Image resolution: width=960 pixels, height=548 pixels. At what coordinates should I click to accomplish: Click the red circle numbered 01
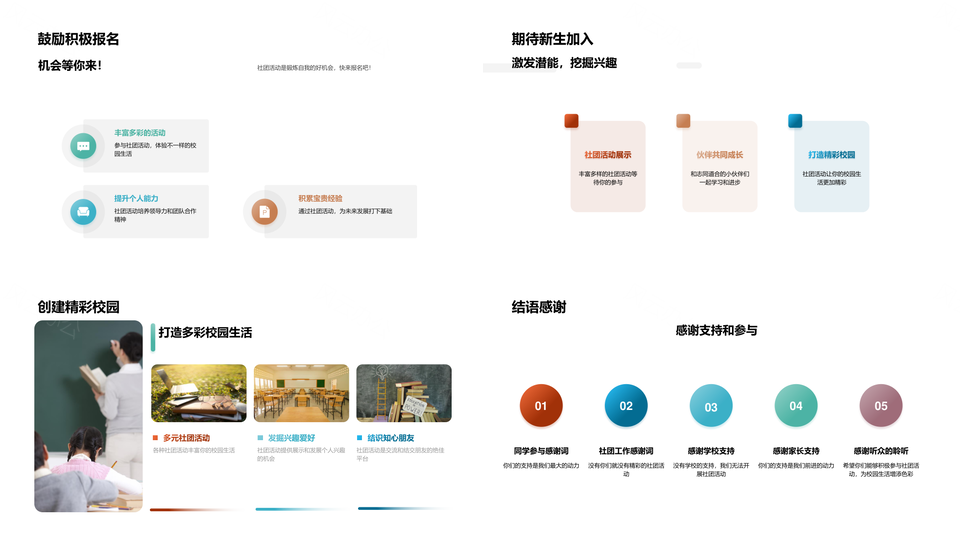point(541,406)
